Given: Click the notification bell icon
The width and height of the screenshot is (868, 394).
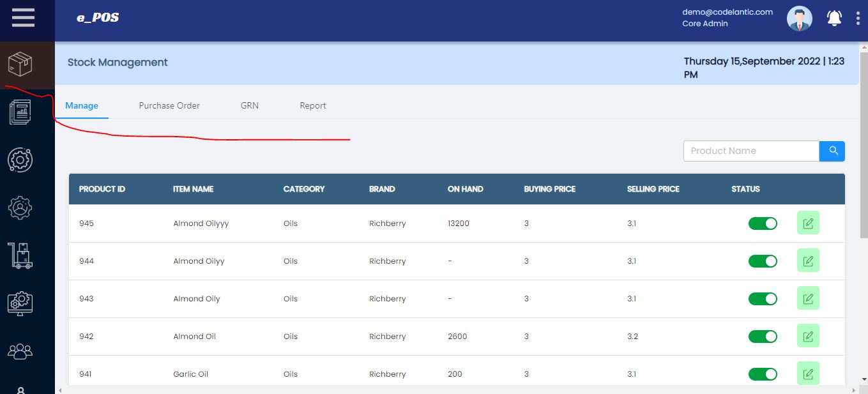Looking at the screenshot, I should point(834,18).
